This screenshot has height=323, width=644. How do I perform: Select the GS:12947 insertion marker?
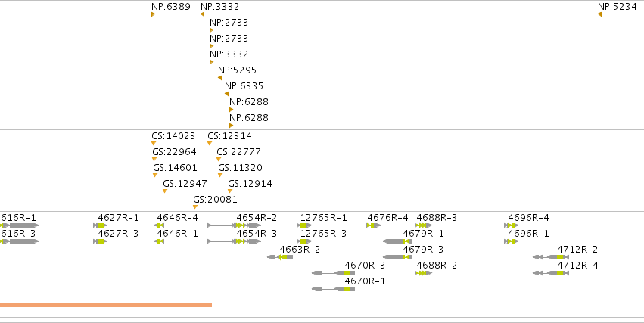click(165, 191)
